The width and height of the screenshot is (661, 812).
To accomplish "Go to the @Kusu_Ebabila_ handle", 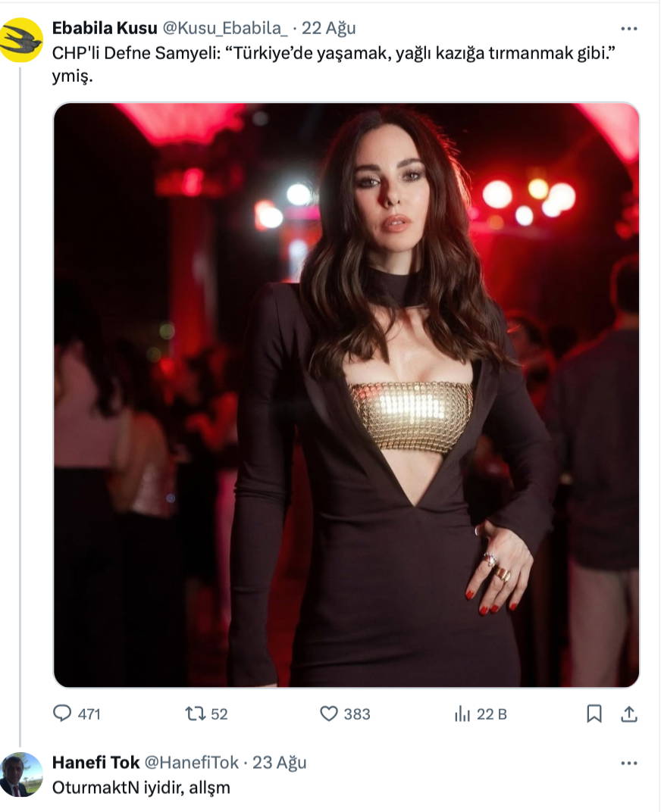I will coord(224,29).
